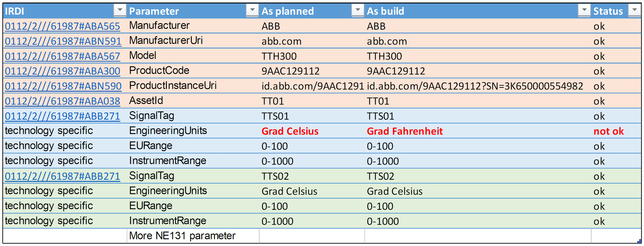
Task: Open the 0112/2///61987#ABN591 link
Action: (63, 41)
